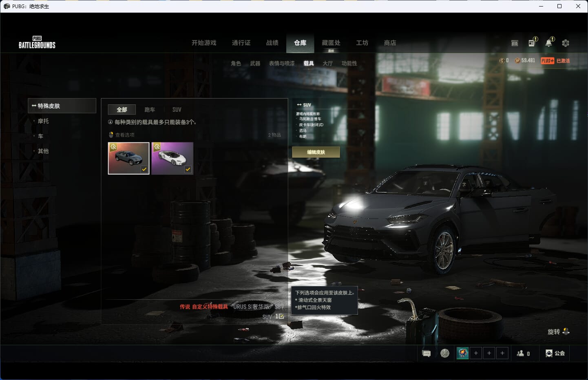Select the gray Urus SUV thumbnail
Viewport: 588px width, 380px height.
click(x=128, y=158)
